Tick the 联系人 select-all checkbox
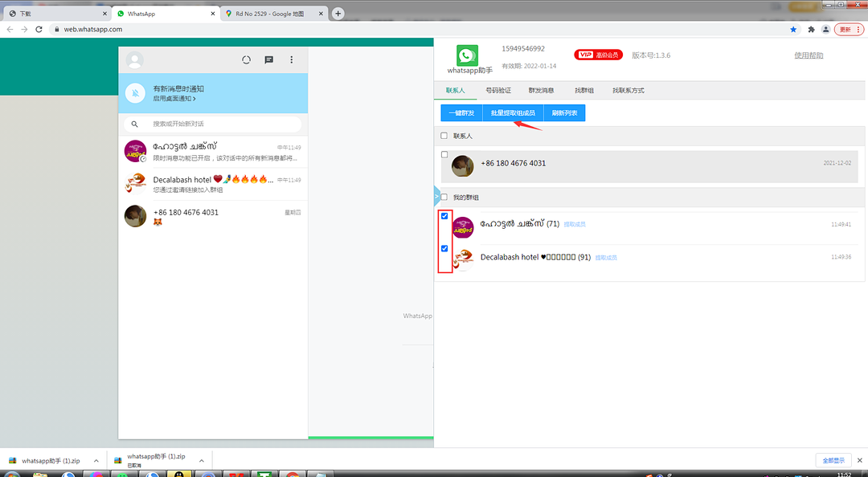Viewport: 868px width, 477px height. 444,136
